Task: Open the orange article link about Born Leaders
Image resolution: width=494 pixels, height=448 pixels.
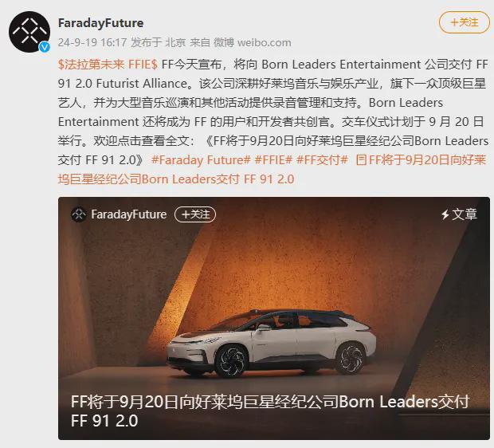Action: point(272,170)
